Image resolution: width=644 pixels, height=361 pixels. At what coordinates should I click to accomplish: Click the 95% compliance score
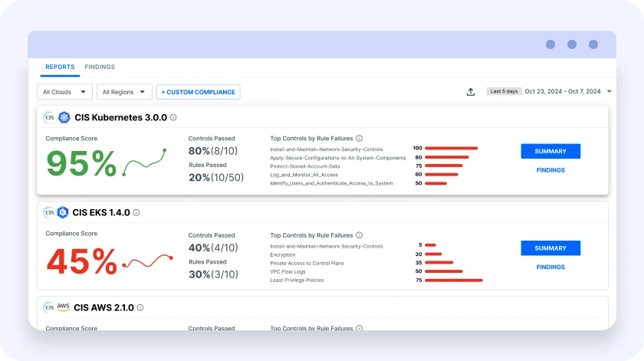81,163
